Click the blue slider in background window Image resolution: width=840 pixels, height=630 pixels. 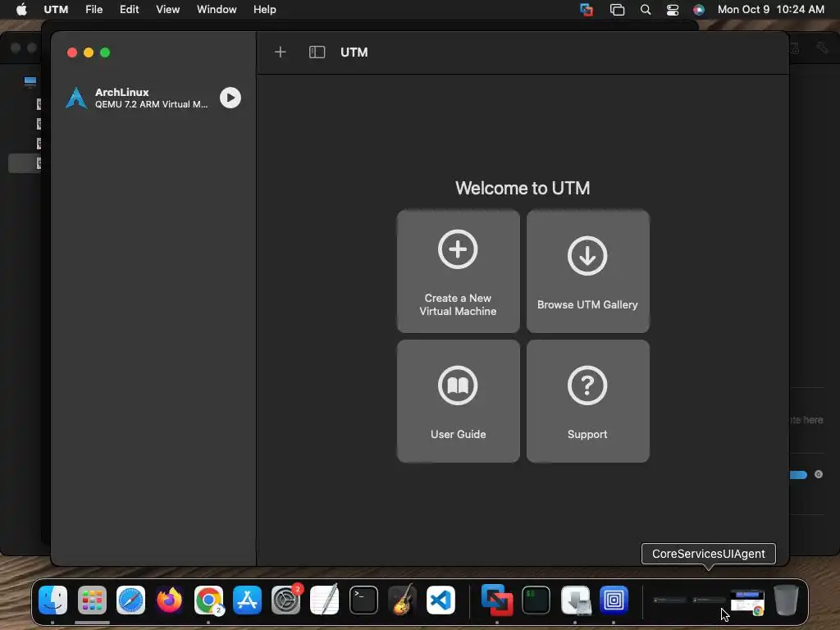pyautogui.click(x=798, y=475)
